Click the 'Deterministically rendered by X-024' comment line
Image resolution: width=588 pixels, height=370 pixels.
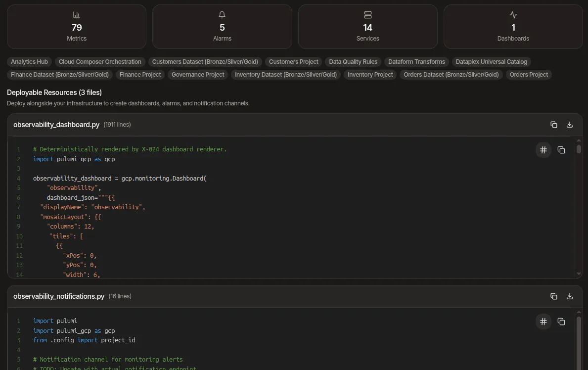pos(130,149)
